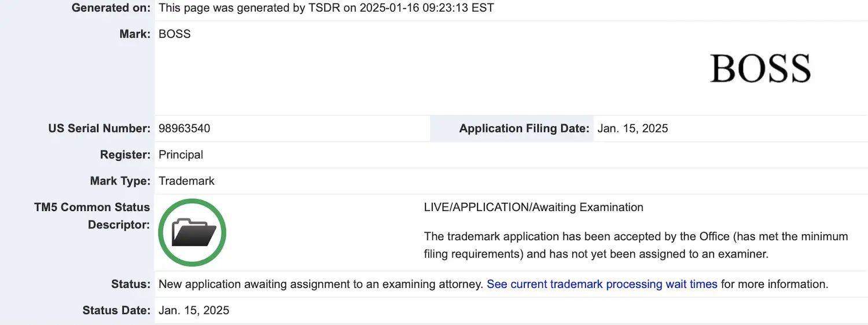Click the "Status Date:" label
Image resolution: width=868 pixels, height=325 pixels.
tap(116, 311)
